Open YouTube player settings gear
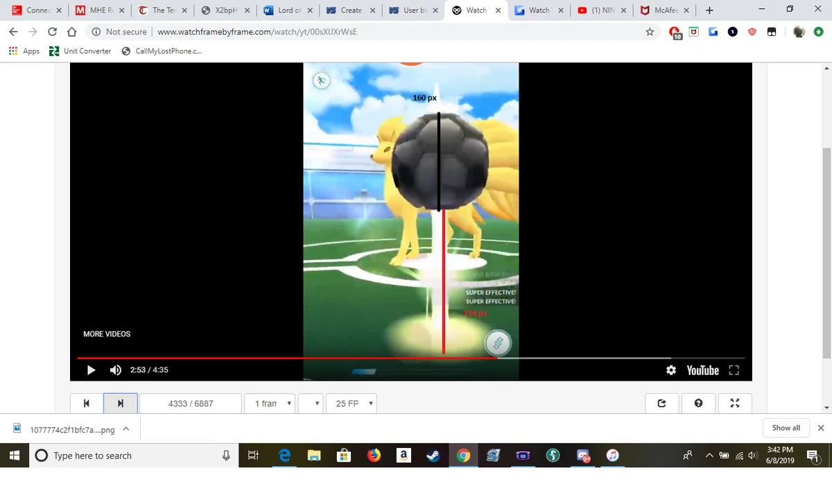 tap(671, 370)
